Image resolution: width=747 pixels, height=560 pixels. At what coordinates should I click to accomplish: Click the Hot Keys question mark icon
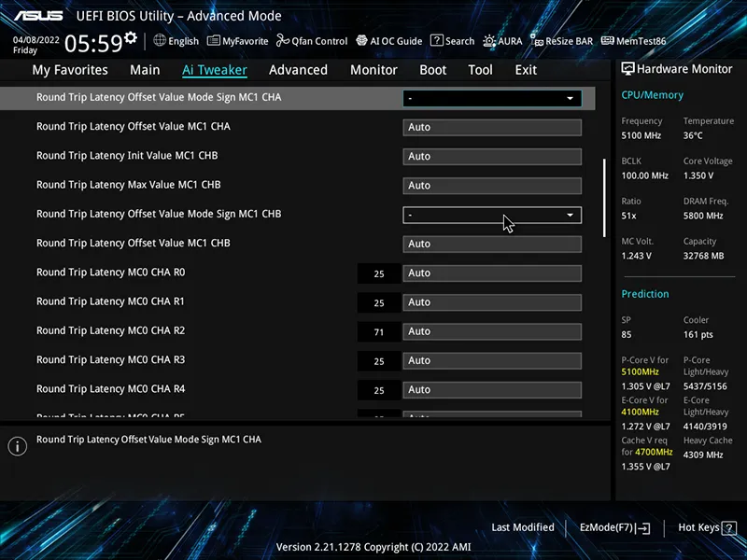pyautogui.click(x=729, y=527)
